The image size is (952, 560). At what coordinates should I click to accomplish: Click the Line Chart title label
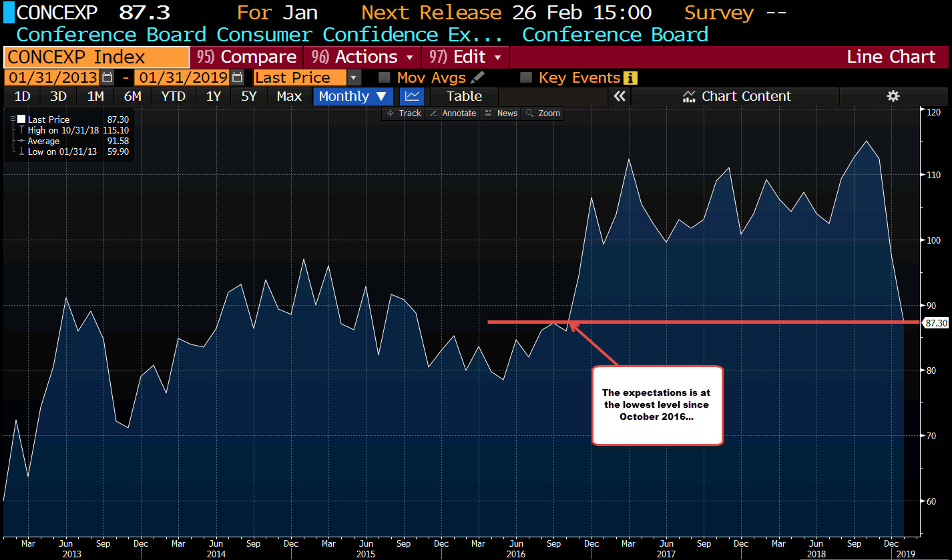(891, 57)
